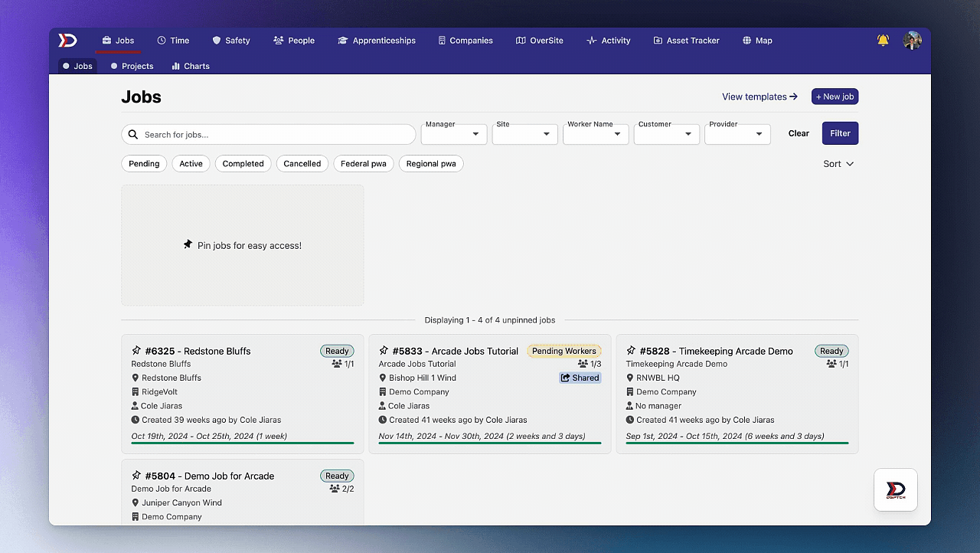Open the Worker Name dropdown
980x553 pixels.
[596, 134]
